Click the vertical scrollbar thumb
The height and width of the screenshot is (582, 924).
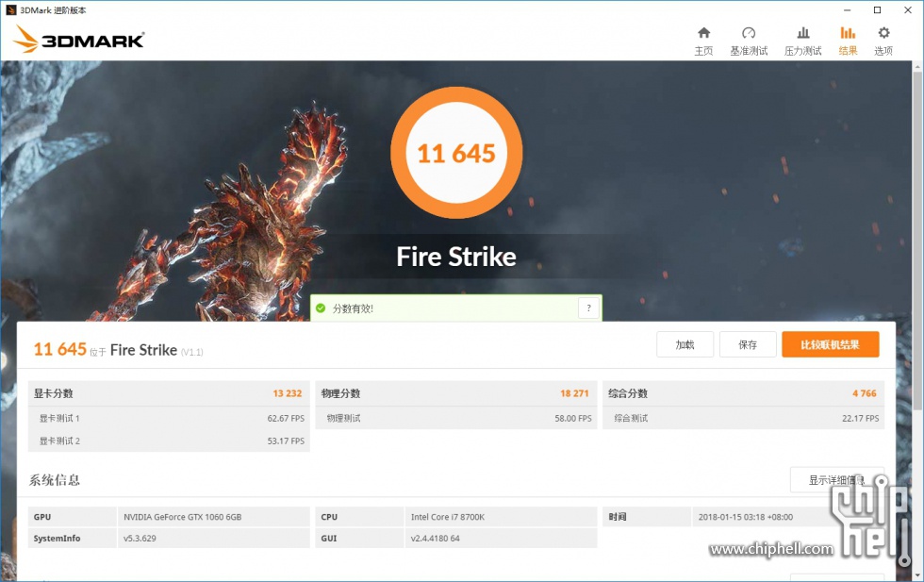[x=917, y=241]
